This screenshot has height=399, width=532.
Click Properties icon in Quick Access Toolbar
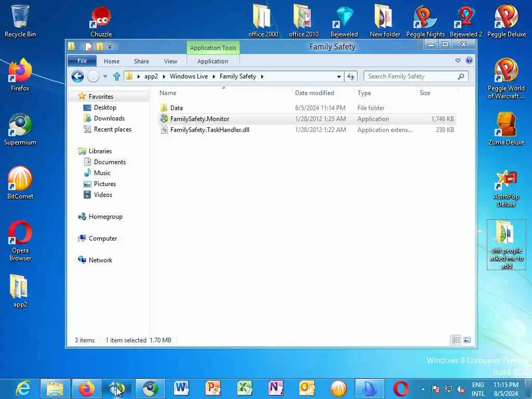pyautogui.click(x=88, y=47)
